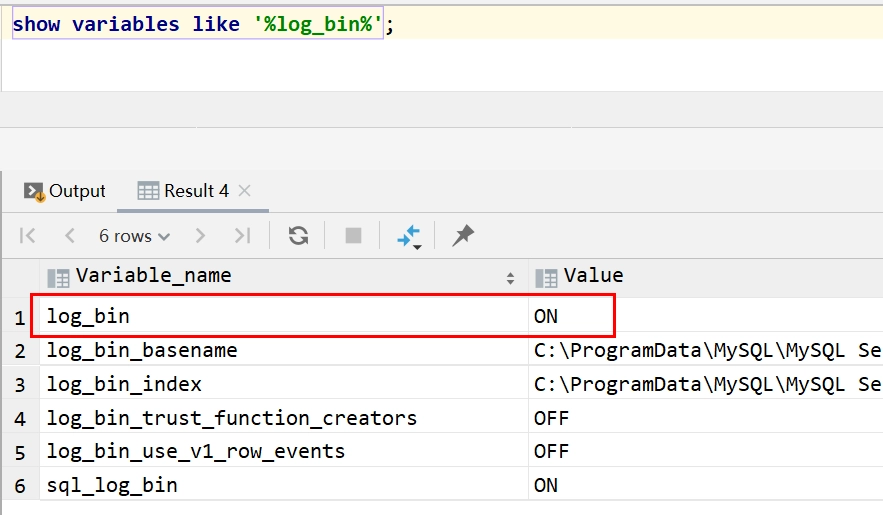Reload the query result data

pyautogui.click(x=298, y=235)
